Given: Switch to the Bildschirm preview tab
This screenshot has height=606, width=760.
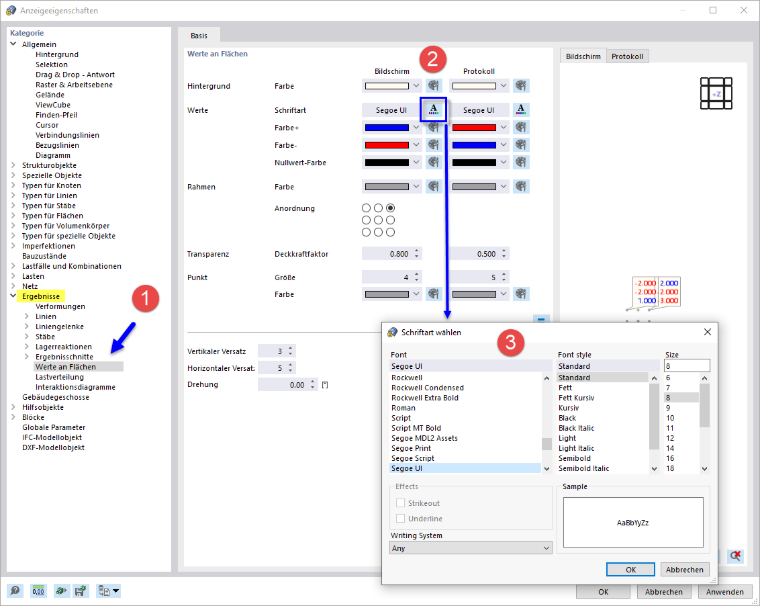Looking at the screenshot, I should point(583,56).
